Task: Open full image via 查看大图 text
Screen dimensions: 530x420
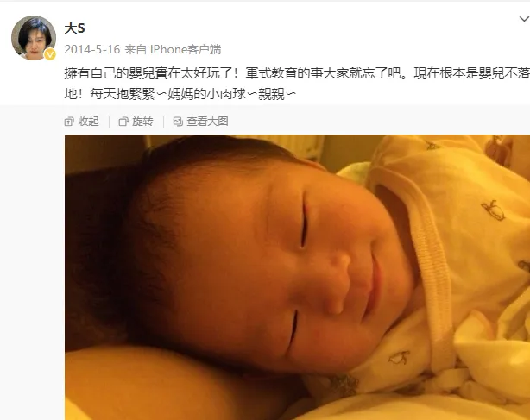Action: 207,122
